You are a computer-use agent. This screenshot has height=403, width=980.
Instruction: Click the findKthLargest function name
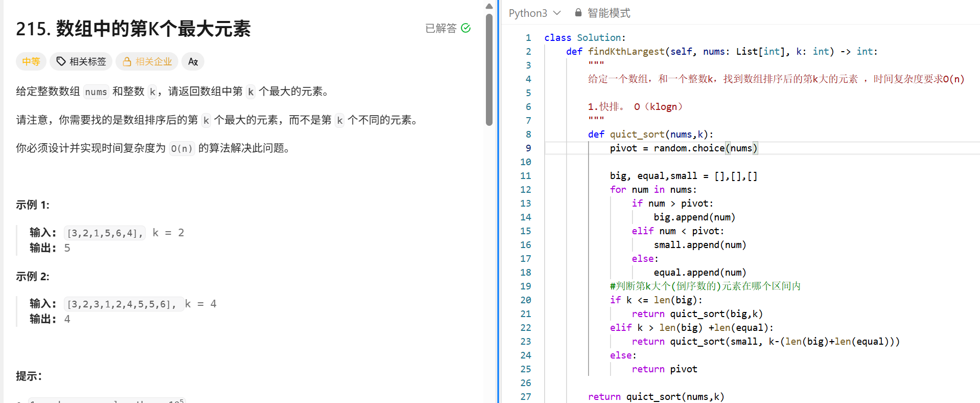(626, 52)
